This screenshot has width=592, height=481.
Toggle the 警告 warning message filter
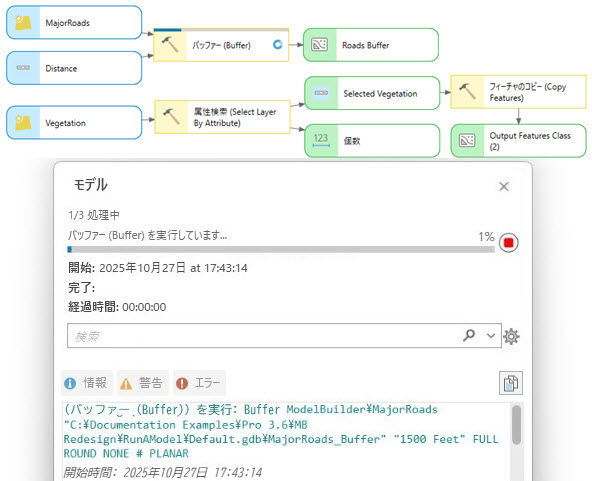pyautogui.click(x=142, y=383)
